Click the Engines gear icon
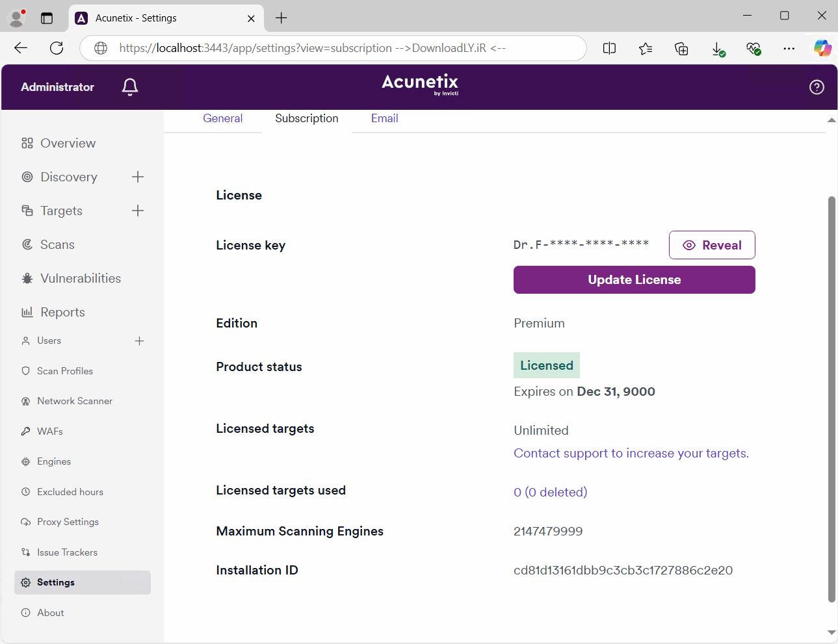The image size is (838, 644). pos(26,461)
